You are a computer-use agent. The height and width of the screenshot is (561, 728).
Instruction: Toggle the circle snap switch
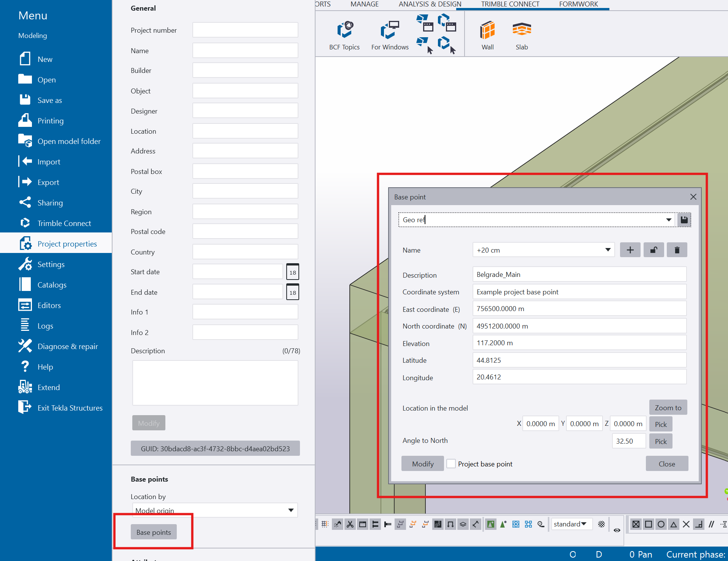(x=661, y=524)
